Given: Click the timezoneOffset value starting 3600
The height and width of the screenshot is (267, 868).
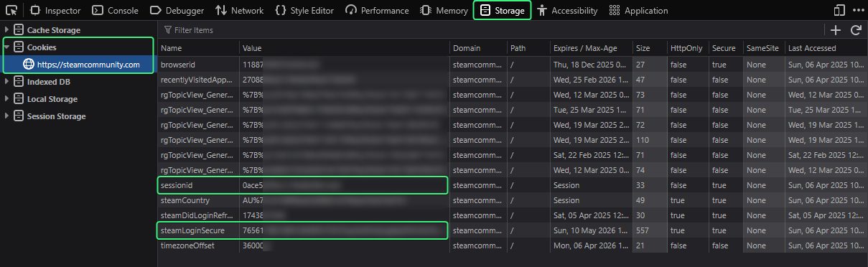Looking at the screenshot, I should (345, 245).
